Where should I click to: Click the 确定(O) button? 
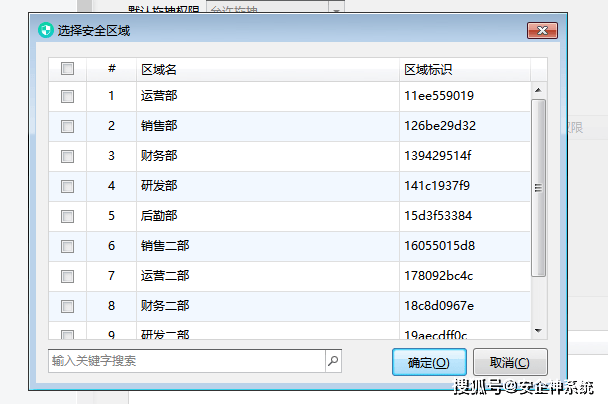pos(428,362)
